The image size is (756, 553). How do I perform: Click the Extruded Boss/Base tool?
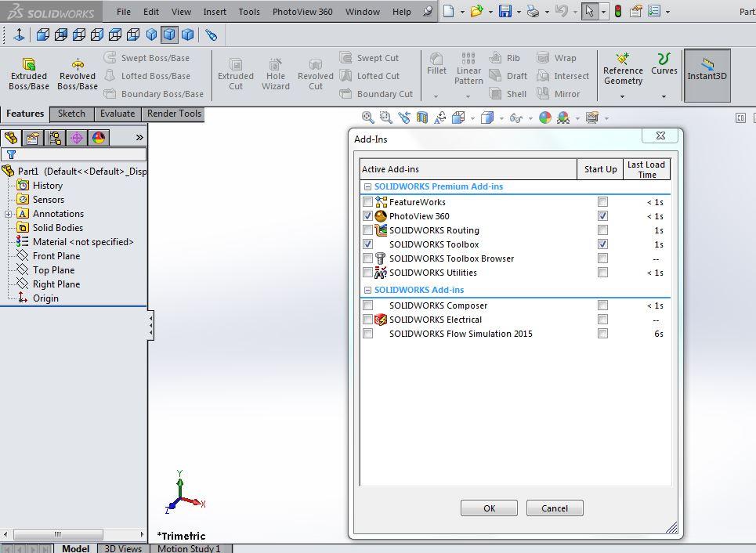pos(28,74)
